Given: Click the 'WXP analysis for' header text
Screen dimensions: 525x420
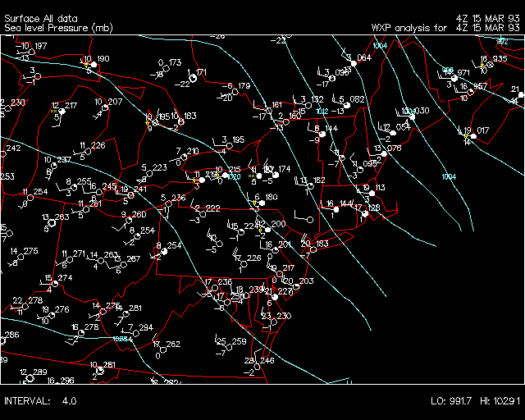Looking at the screenshot, I should pyautogui.click(x=410, y=28).
